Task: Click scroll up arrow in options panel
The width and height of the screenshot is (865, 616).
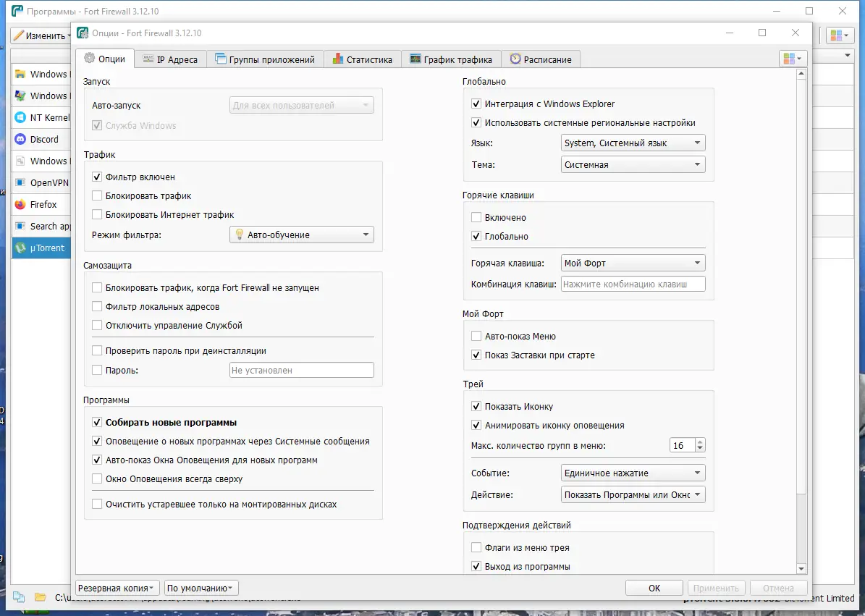Action: coord(801,73)
